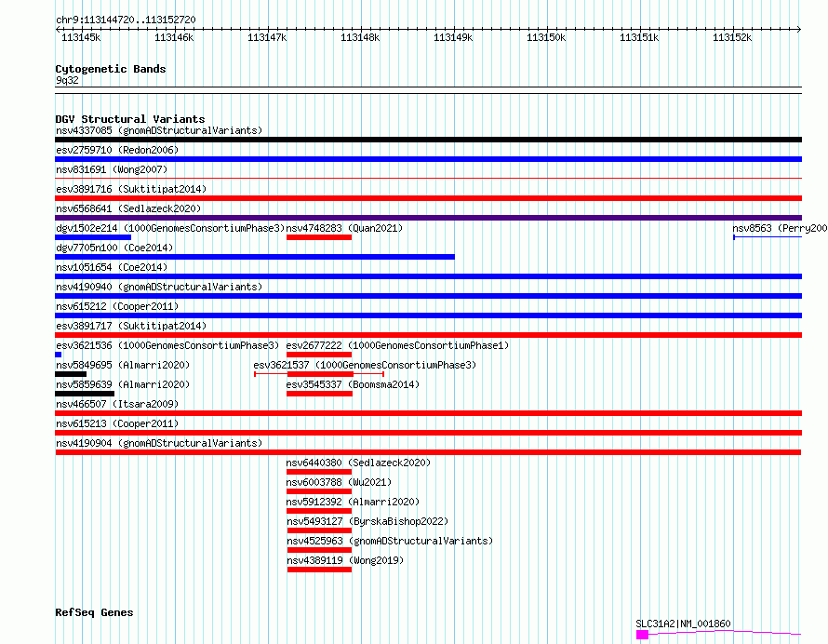The width and height of the screenshot is (828, 644).
Task: Click the red whiskered bar under esv3621537
Action: coord(319,374)
